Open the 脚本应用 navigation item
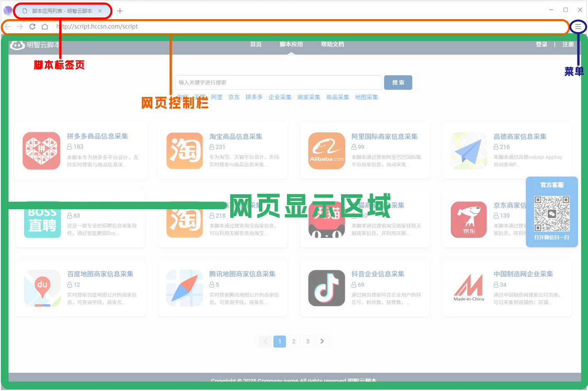 (291, 45)
